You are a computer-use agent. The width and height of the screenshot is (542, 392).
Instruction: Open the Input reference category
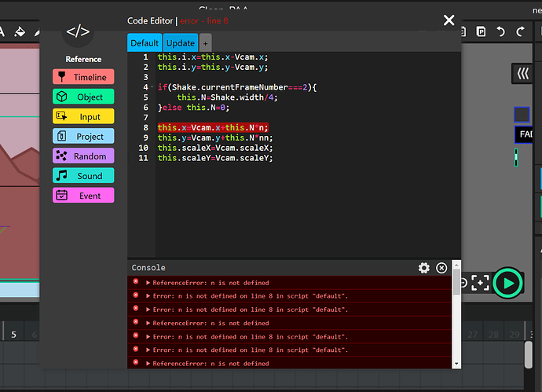click(x=83, y=116)
